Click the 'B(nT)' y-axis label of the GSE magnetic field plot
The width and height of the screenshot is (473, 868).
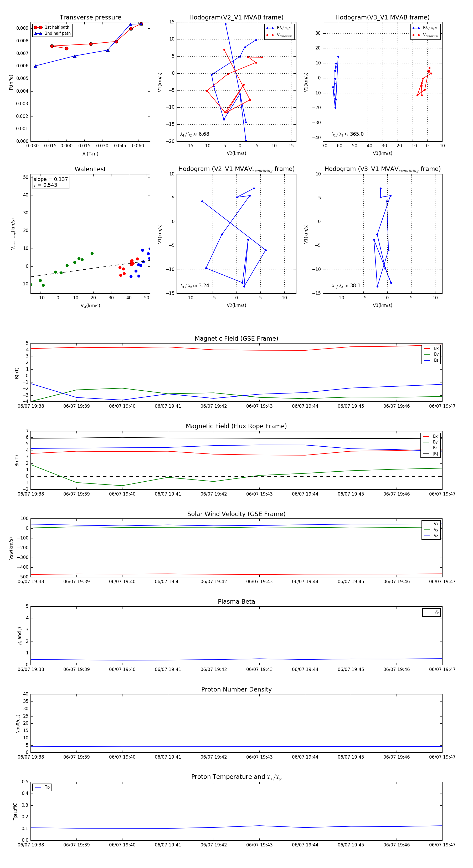click(17, 373)
